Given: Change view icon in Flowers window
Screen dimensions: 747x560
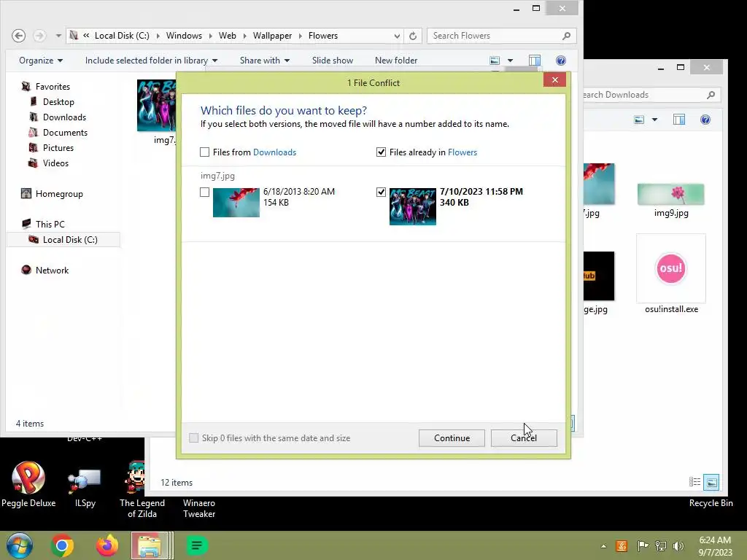Looking at the screenshot, I should (x=495, y=61).
